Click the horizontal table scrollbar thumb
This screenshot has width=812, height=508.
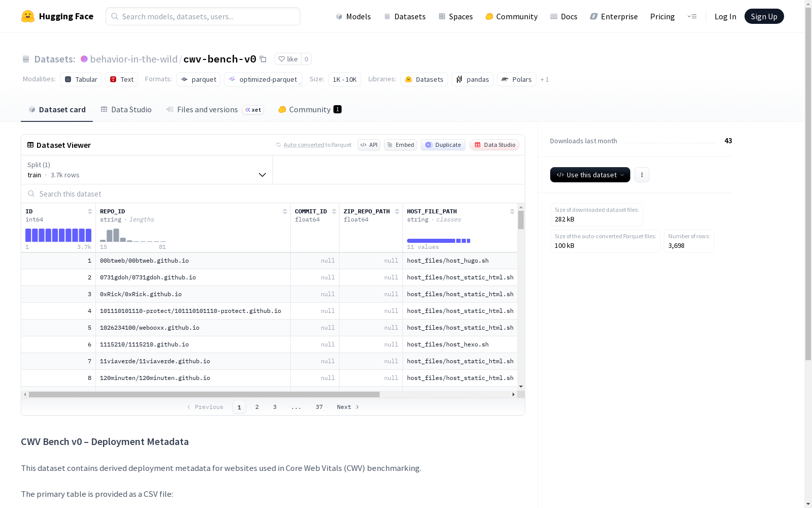pos(204,394)
